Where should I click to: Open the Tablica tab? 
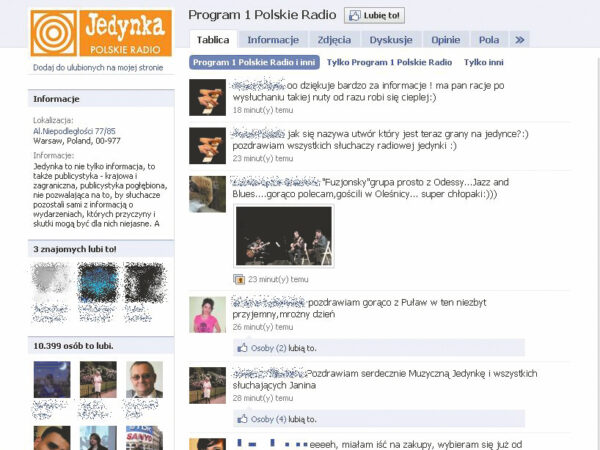point(213,40)
